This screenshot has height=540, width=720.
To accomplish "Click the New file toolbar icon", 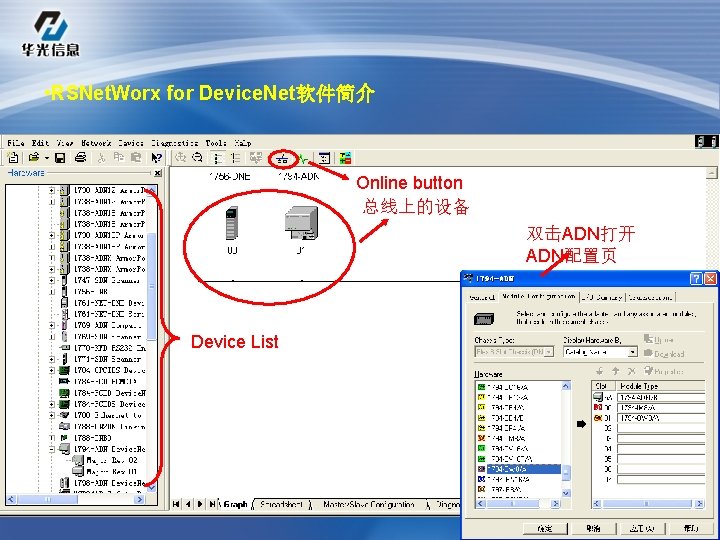I will point(13,158).
